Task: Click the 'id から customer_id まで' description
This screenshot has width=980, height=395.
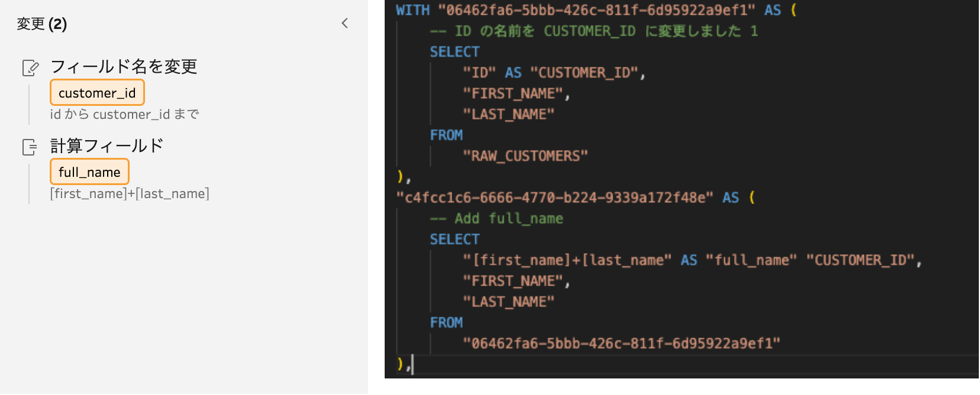Action: (124, 114)
